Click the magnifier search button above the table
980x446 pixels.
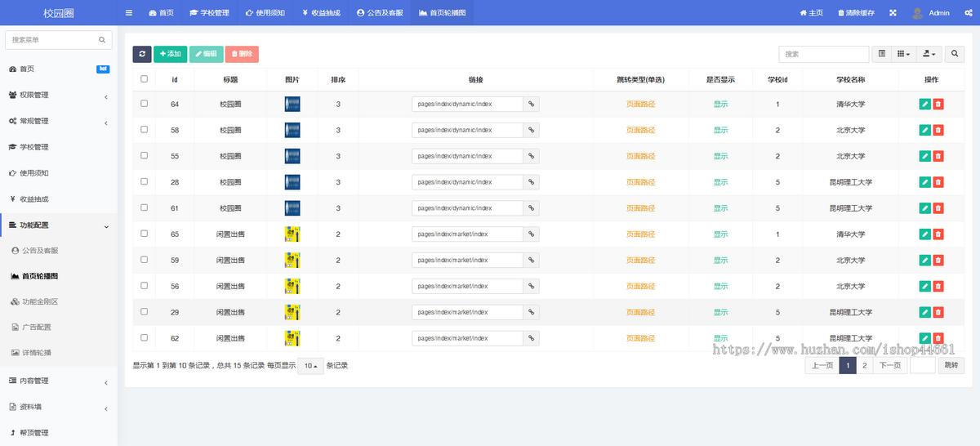[x=954, y=54]
